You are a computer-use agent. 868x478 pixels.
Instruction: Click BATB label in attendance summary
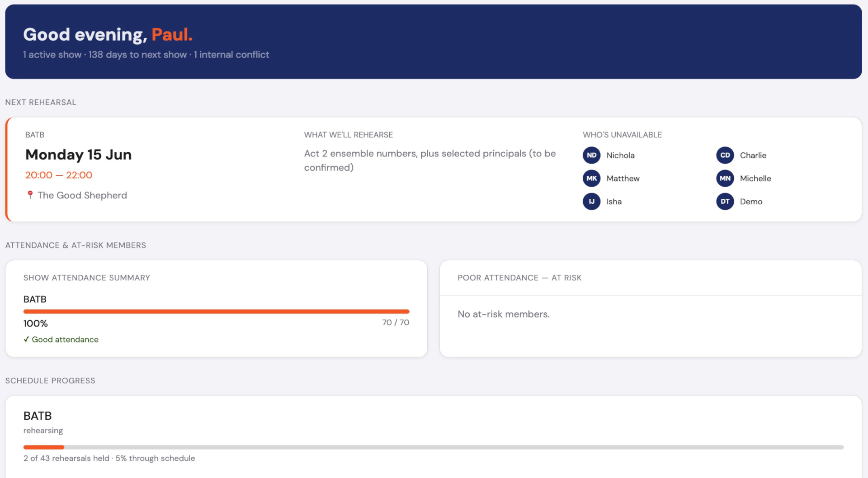35,299
